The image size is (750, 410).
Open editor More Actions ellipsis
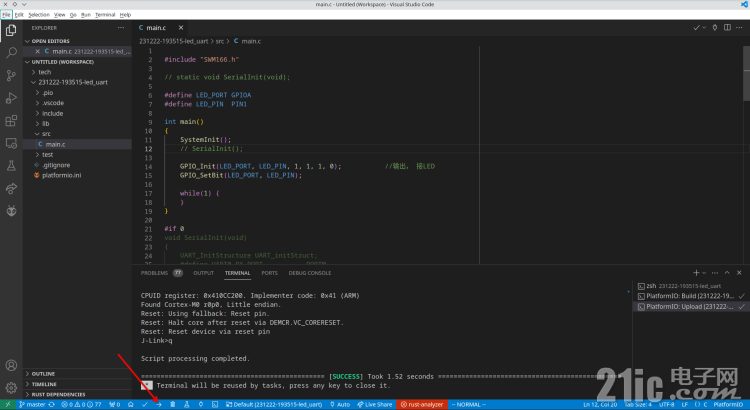pyautogui.click(x=739, y=28)
